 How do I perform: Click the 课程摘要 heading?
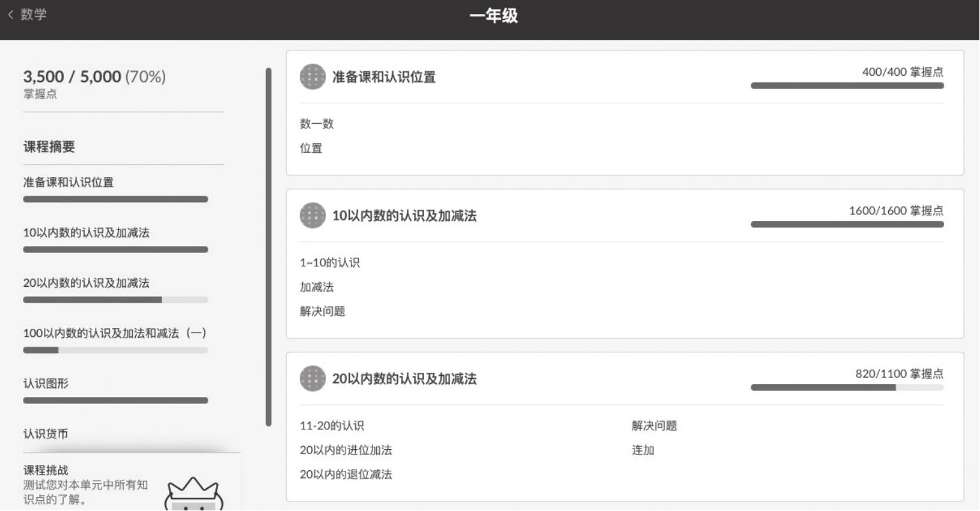[49, 147]
